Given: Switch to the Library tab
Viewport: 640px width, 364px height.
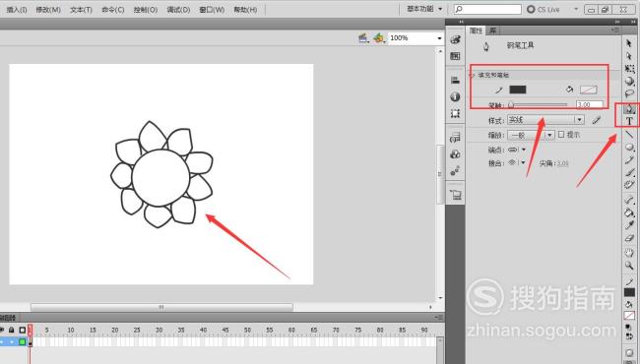Looking at the screenshot, I should pos(493,30).
